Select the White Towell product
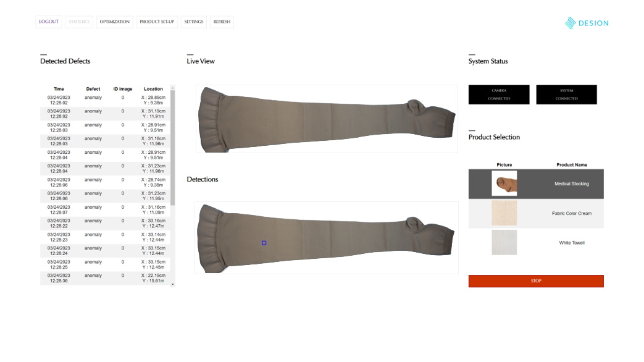Image resolution: width=644 pixels, height=362 pixels. [536, 243]
